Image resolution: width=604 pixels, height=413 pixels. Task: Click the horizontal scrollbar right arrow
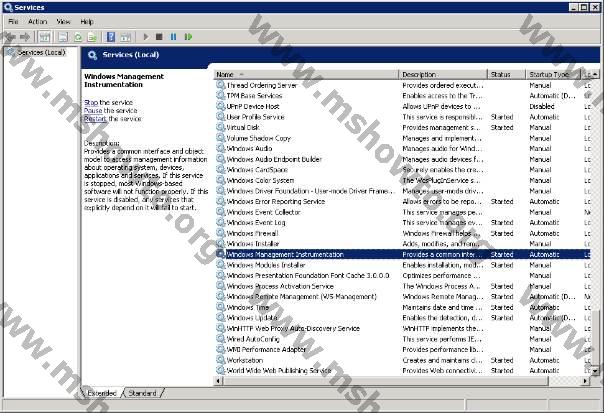[x=586, y=381]
